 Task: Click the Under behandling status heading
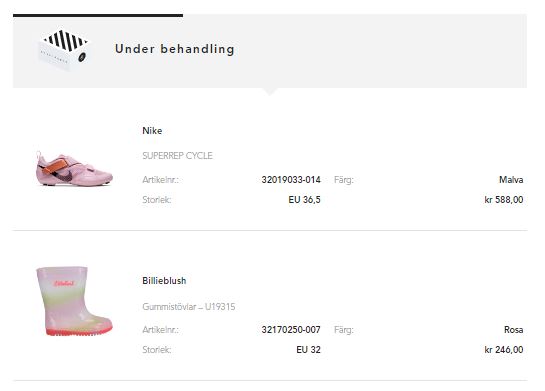coord(175,49)
